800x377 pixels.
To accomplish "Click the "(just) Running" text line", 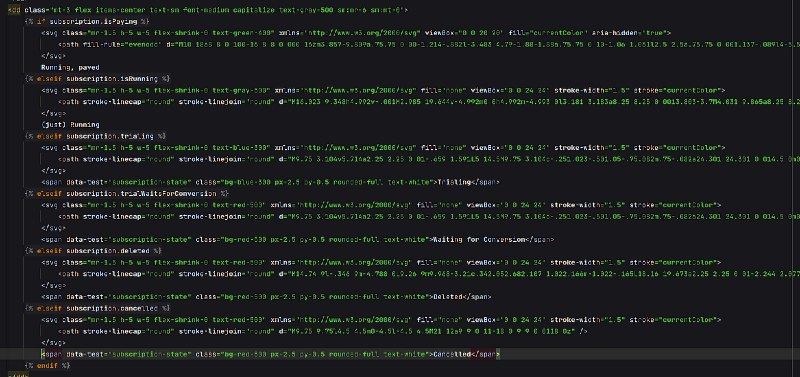I will point(70,124).
